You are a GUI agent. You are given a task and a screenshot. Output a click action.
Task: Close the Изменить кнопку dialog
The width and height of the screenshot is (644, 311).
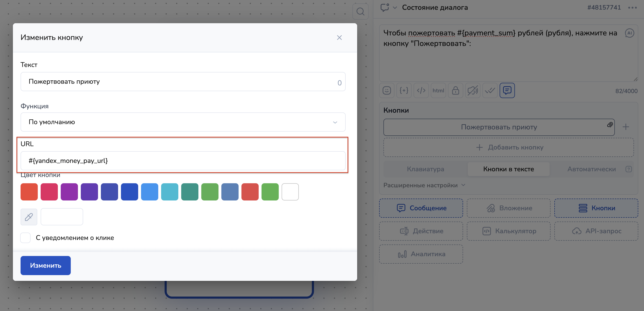[339, 38]
